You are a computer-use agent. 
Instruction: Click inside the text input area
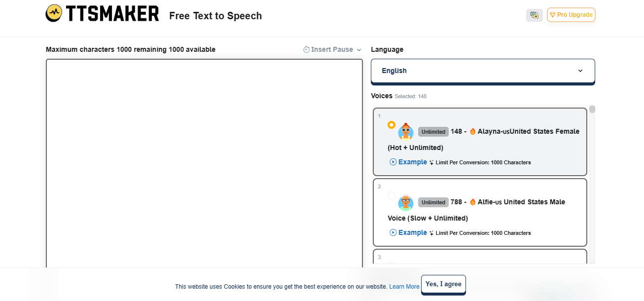[x=204, y=164]
